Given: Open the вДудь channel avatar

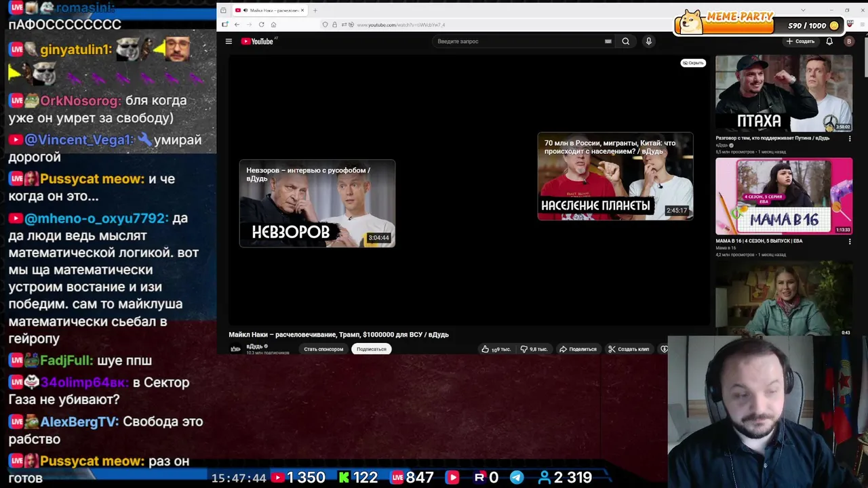Looking at the screenshot, I should click(235, 349).
